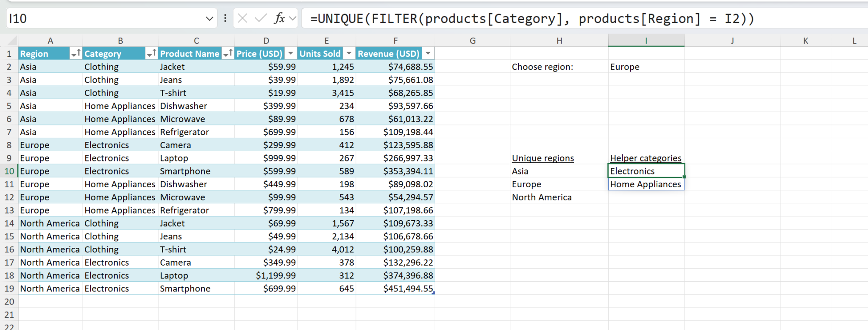Open the Price (USD) filter dropdown

(x=291, y=53)
